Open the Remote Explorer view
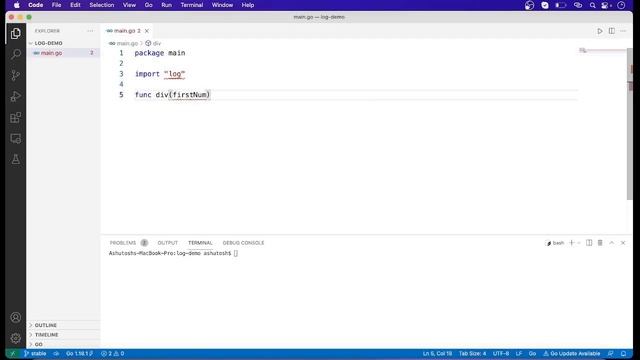Image resolution: width=640 pixels, height=360 pixels. [x=16, y=138]
